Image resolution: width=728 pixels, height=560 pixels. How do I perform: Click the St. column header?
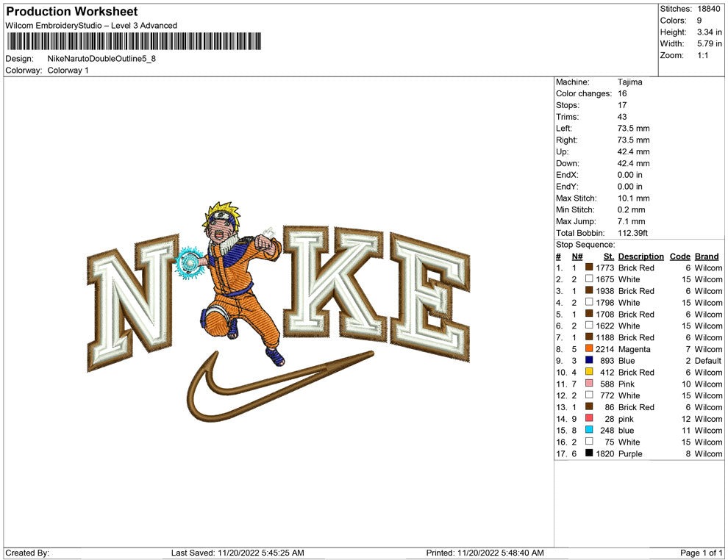coord(609,256)
